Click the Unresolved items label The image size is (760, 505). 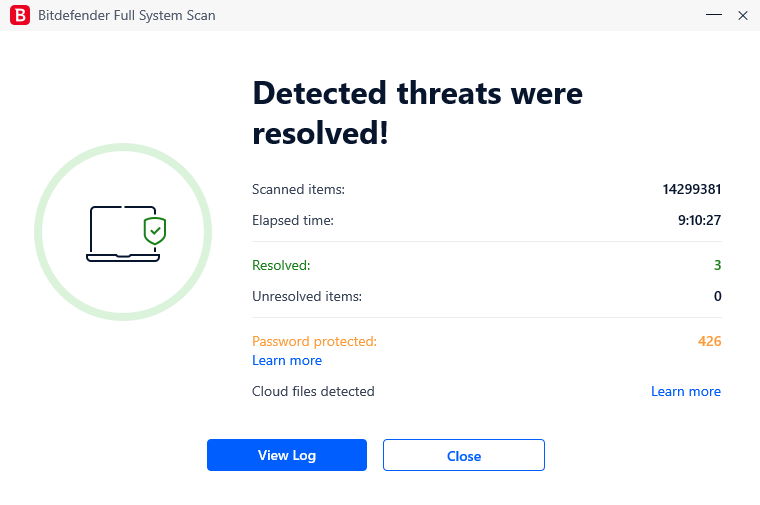(x=307, y=297)
